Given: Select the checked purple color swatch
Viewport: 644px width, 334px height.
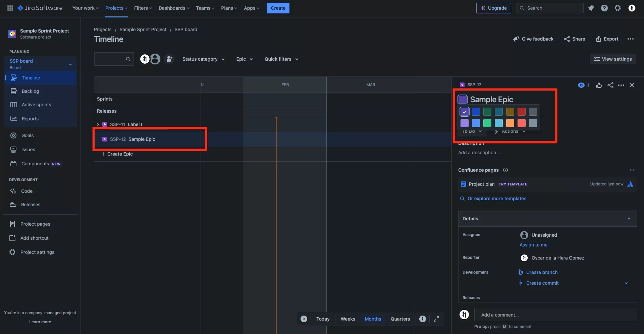Looking at the screenshot, I should coord(465,112).
